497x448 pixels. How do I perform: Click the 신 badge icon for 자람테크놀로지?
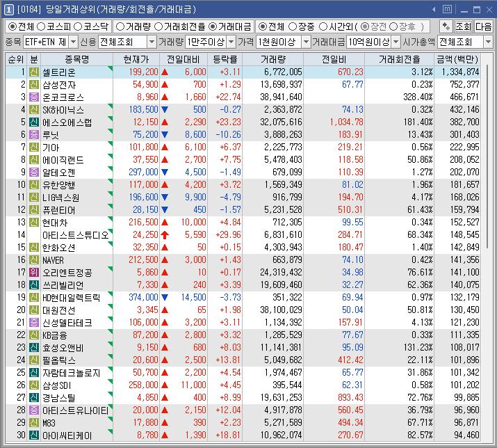click(34, 372)
